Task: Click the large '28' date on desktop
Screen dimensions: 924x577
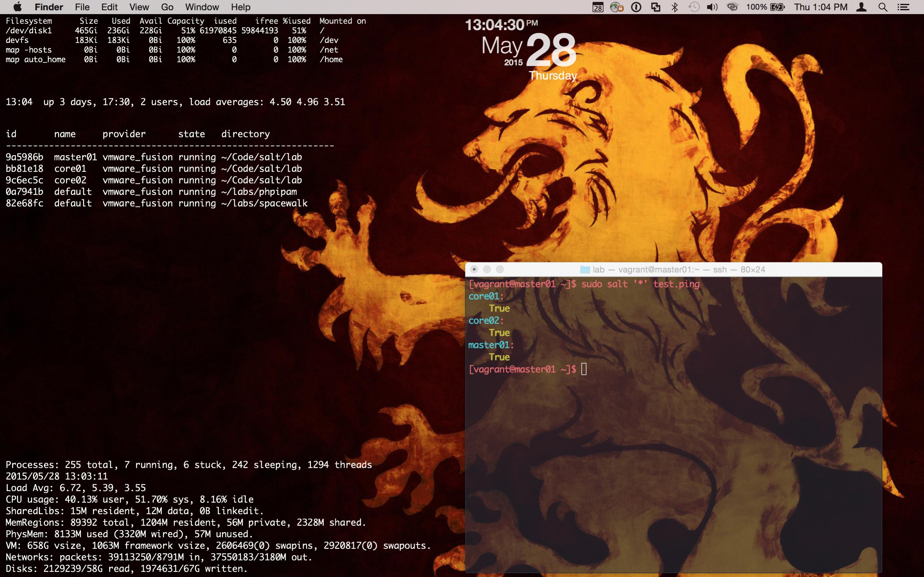Action: pyautogui.click(x=551, y=50)
